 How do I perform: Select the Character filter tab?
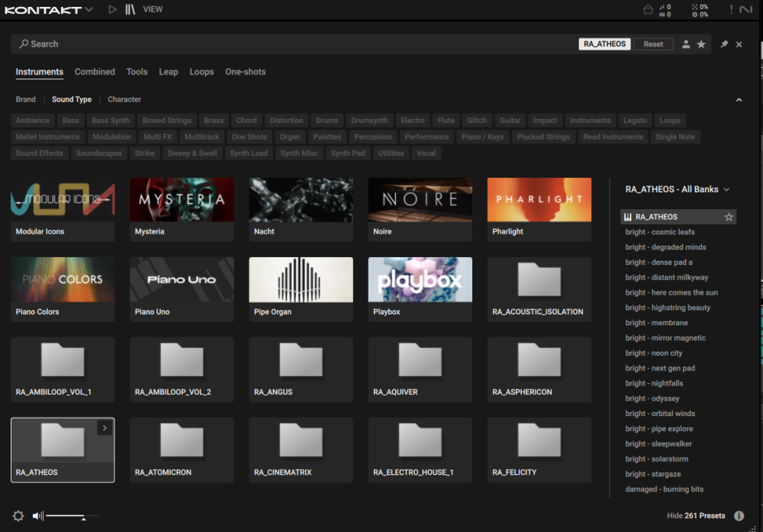click(x=124, y=99)
